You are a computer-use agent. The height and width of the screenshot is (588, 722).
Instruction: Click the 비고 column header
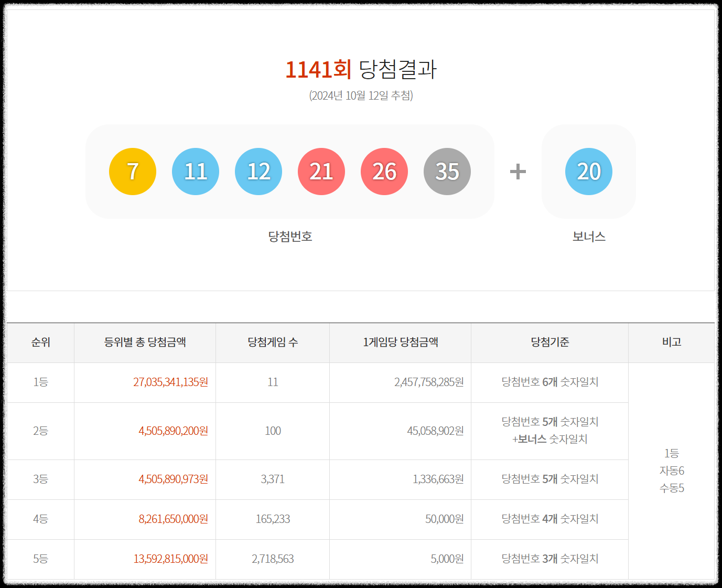click(672, 343)
